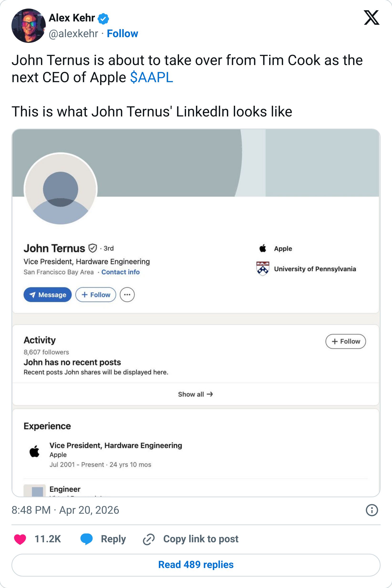Viewport: 392px width, 588px height.
Task: Open the Contact info link
Action: [120, 272]
